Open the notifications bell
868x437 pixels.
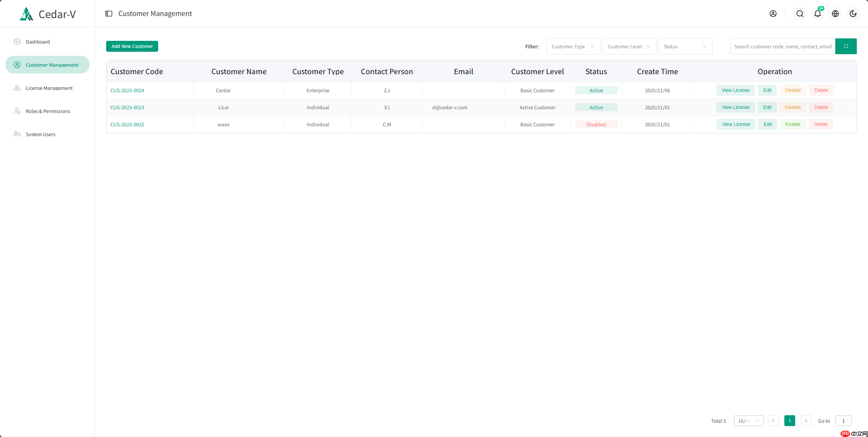818,14
